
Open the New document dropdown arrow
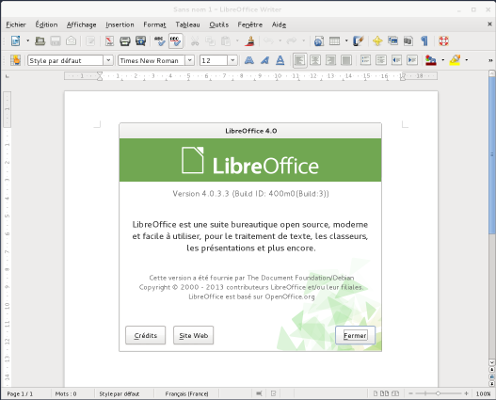click(28, 41)
